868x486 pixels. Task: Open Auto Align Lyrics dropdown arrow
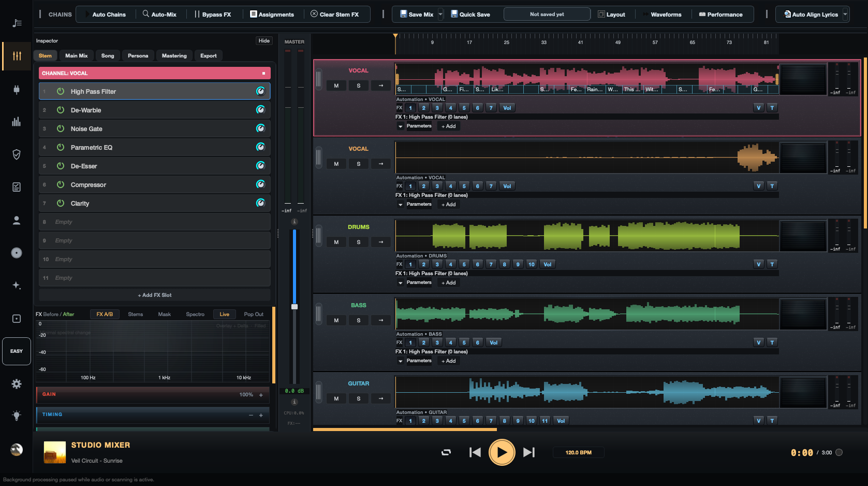point(845,15)
